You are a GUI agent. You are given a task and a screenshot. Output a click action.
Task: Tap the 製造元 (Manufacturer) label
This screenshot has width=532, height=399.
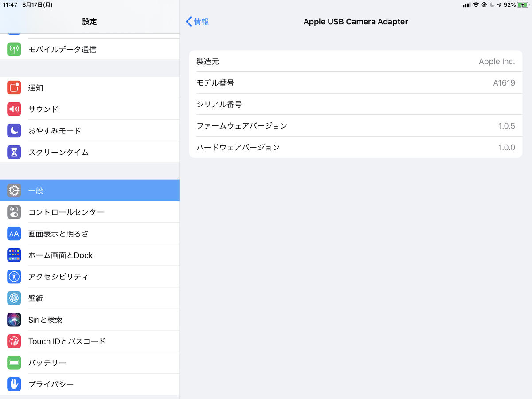208,61
